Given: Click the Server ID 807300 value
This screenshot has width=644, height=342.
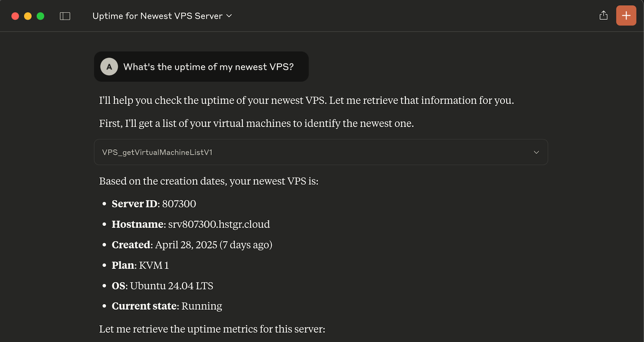Looking at the screenshot, I should coord(179,203).
